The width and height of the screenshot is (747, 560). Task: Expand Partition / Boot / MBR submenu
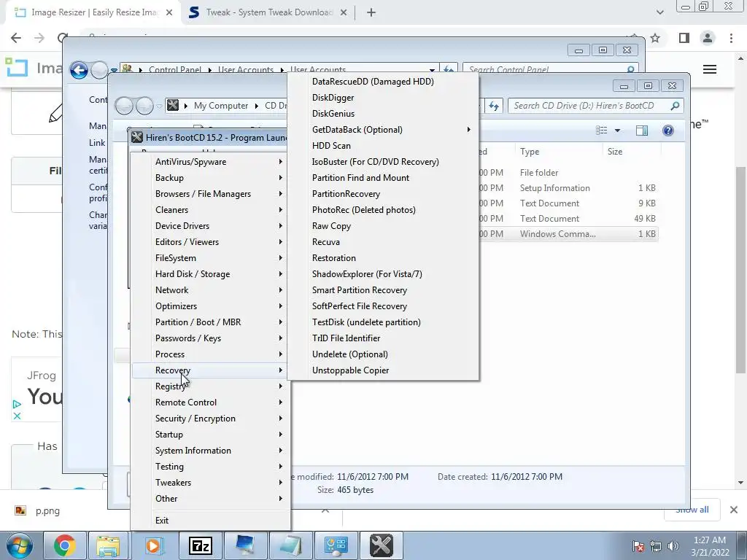coord(209,322)
